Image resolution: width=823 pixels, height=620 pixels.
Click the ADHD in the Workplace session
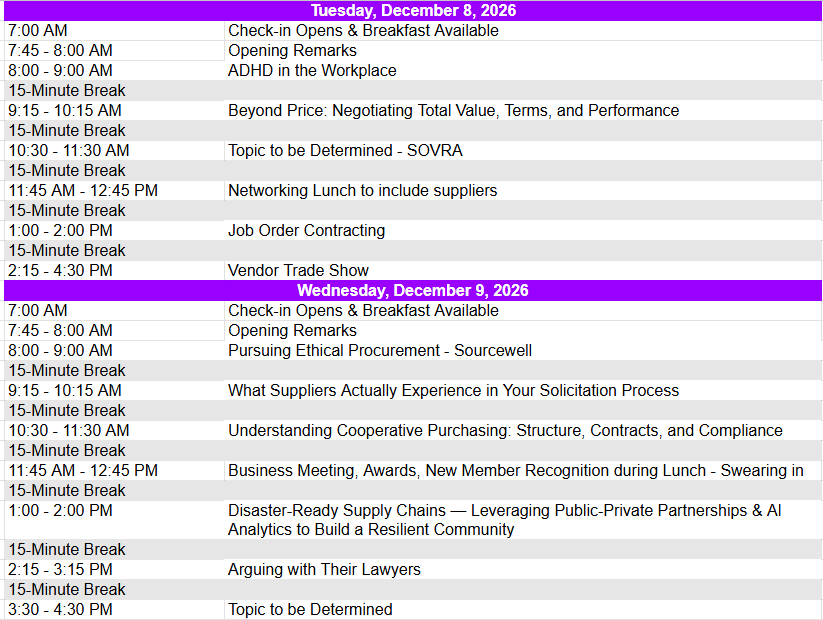point(523,70)
